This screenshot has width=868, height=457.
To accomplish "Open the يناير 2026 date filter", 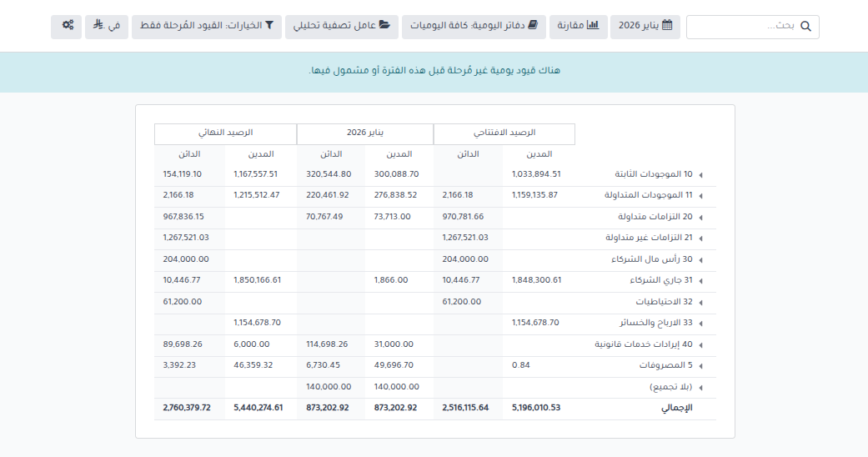I will click(645, 26).
